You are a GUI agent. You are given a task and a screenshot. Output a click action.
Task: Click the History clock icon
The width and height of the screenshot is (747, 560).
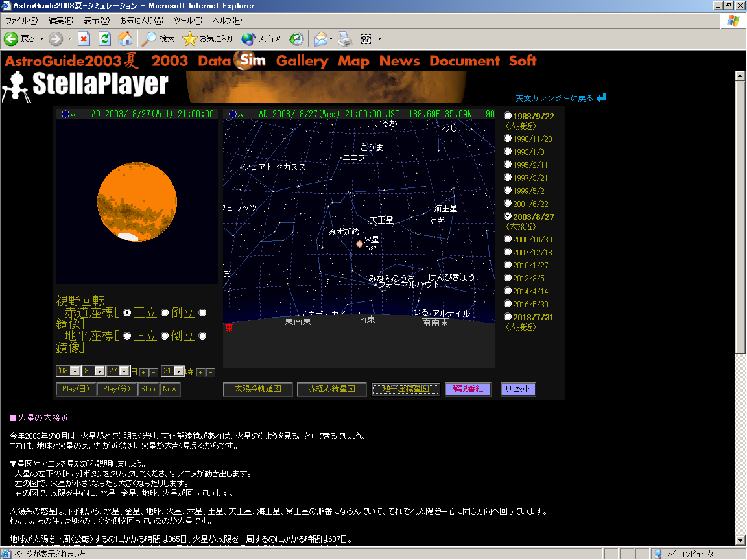pos(296,39)
